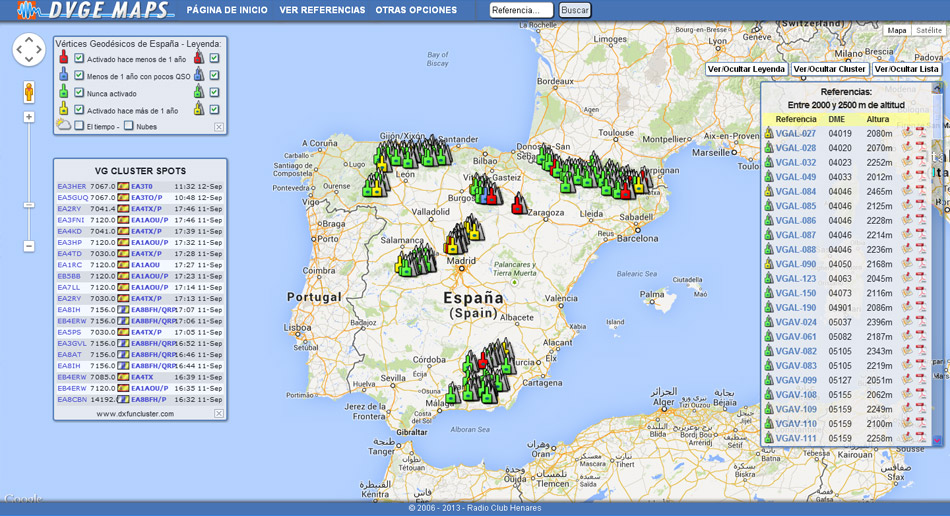Open the PDF document for VGAV-024
This screenshot has width=950, height=516.
point(921,322)
